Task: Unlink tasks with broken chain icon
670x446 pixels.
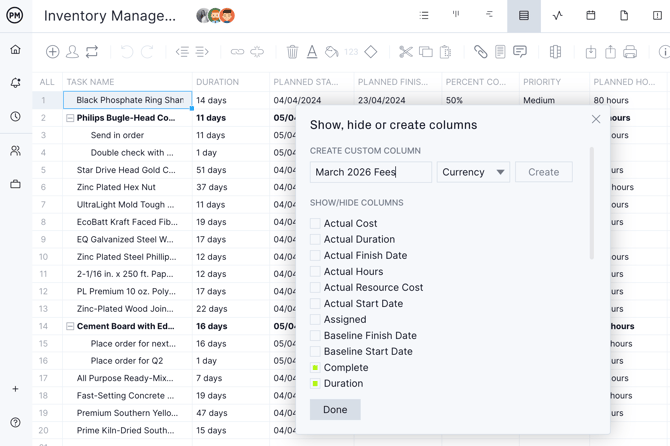Action: (x=257, y=52)
